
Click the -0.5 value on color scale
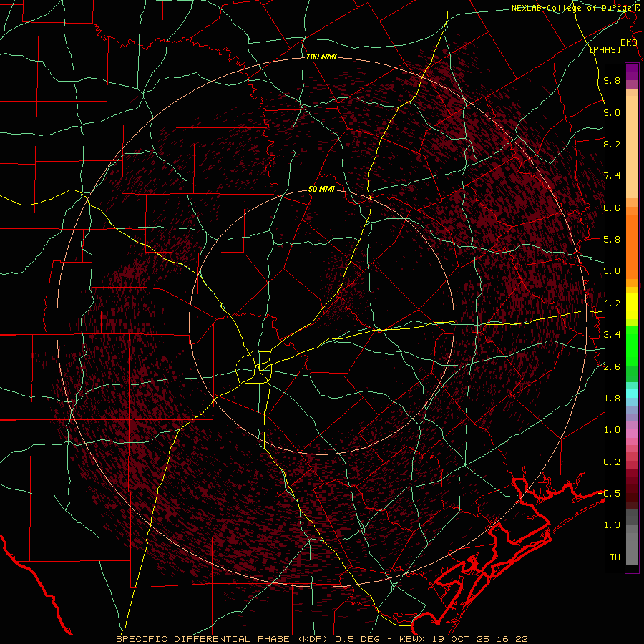[x=610, y=494]
